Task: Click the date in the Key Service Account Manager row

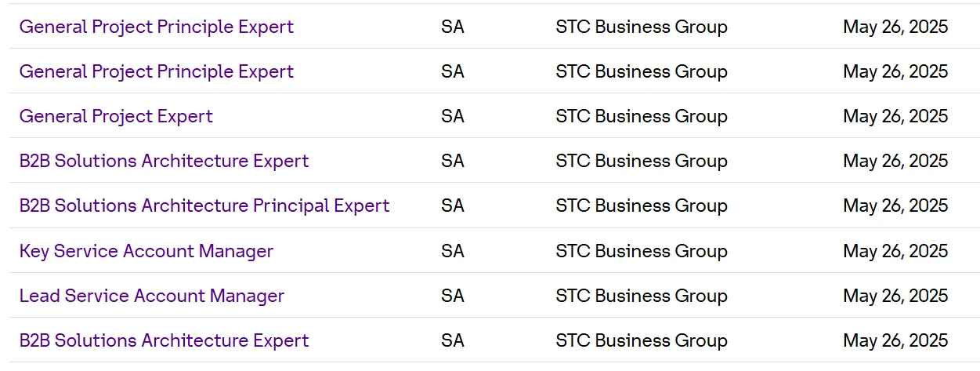Action: tap(895, 251)
